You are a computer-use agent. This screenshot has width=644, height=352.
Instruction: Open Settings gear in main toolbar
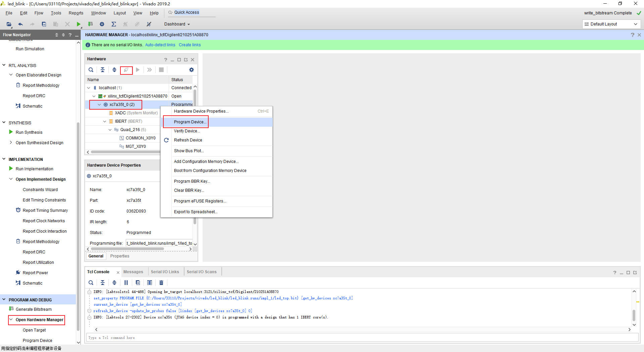102,24
